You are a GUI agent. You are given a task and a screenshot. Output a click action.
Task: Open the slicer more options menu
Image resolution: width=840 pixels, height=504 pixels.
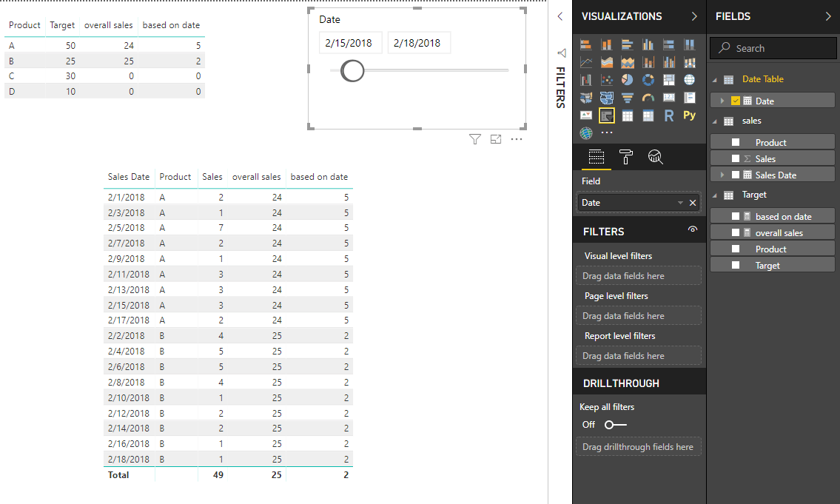click(517, 139)
